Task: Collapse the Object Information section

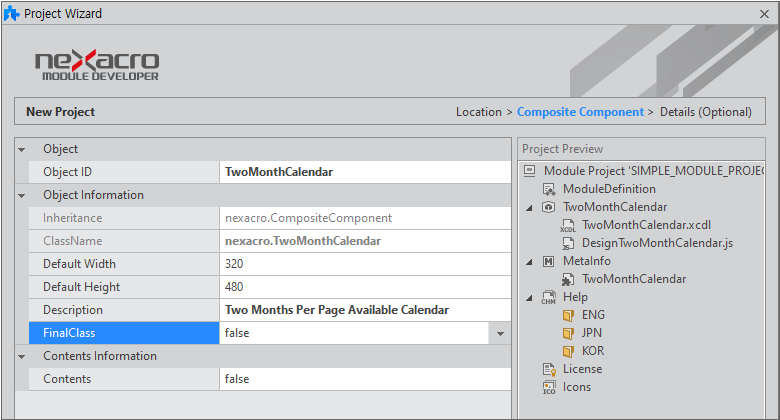Action: coord(22,195)
